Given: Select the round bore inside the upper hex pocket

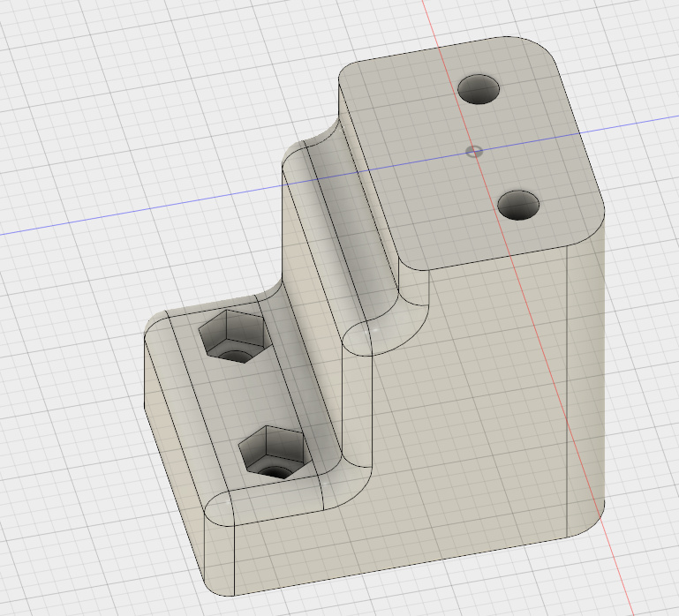Looking at the screenshot, I should click(234, 357).
